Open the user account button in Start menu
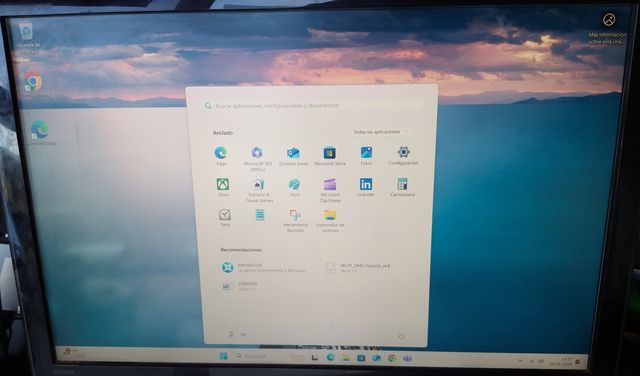The height and width of the screenshot is (376, 640). [x=237, y=334]
